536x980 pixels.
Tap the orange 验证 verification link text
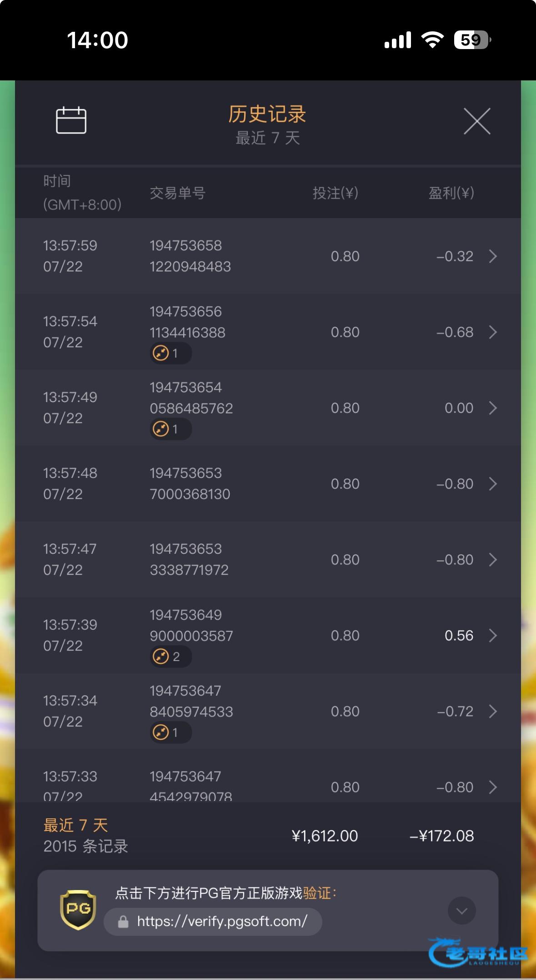tap(317, 893)
